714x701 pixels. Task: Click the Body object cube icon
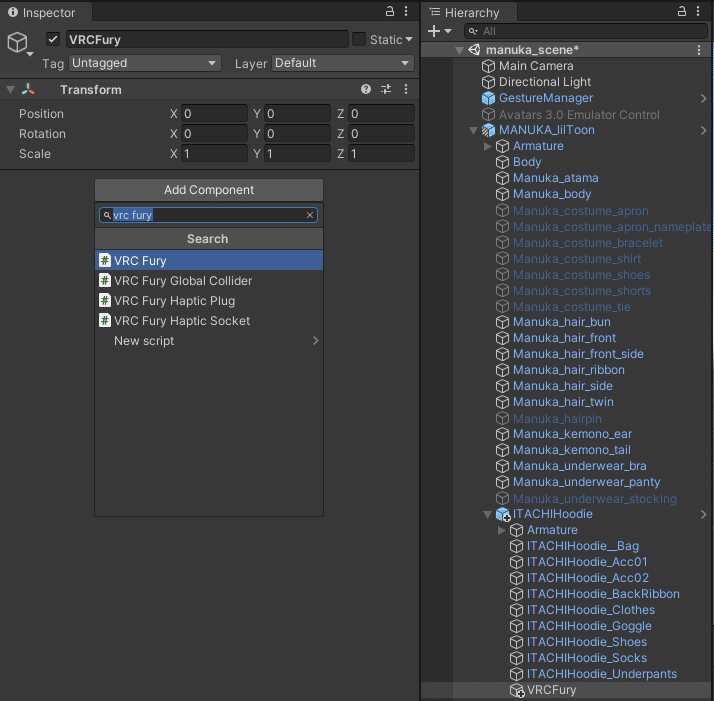pyautogui.click(x=502, y=162)
